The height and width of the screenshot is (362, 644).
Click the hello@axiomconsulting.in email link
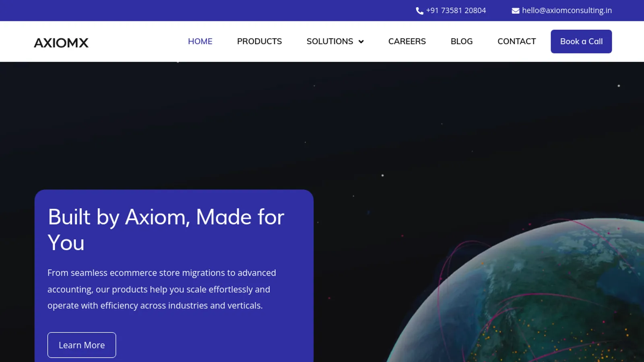pyautogui.click(x=567, y=10)
